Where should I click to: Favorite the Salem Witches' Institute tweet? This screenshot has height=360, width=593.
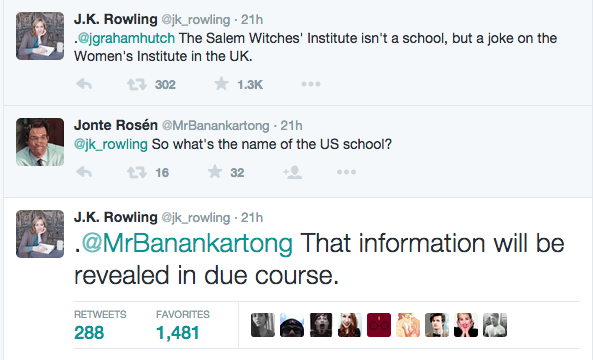221,84
